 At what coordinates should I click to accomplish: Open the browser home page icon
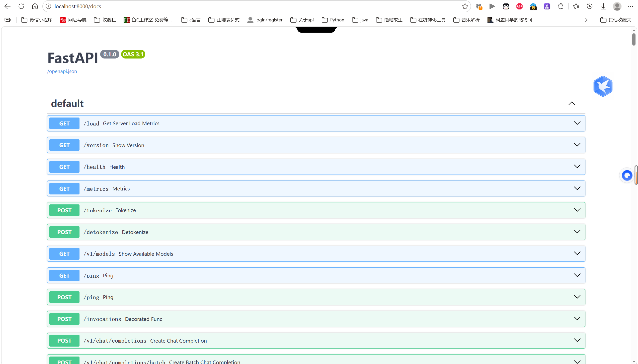coord(35,6)
